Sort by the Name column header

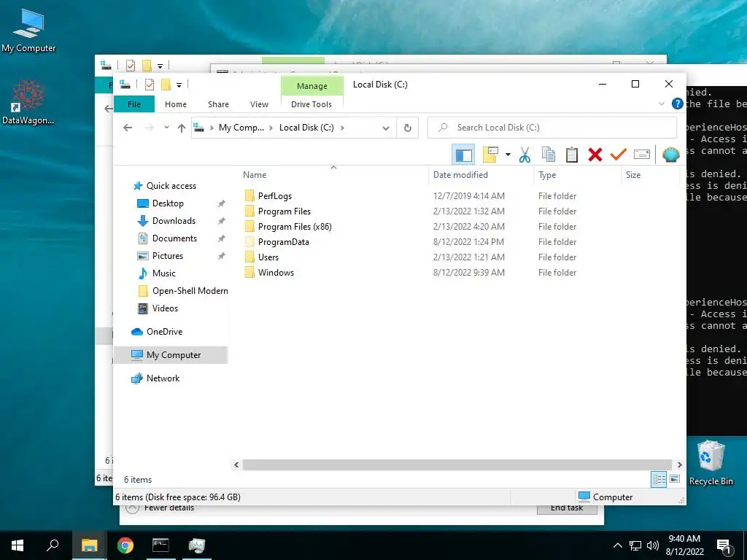(x=333, y=175)
